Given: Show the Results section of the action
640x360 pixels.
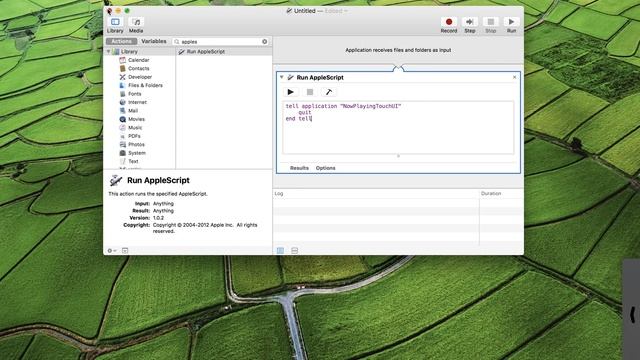Looking at the screenshot, I should click(x=299, y=168).
